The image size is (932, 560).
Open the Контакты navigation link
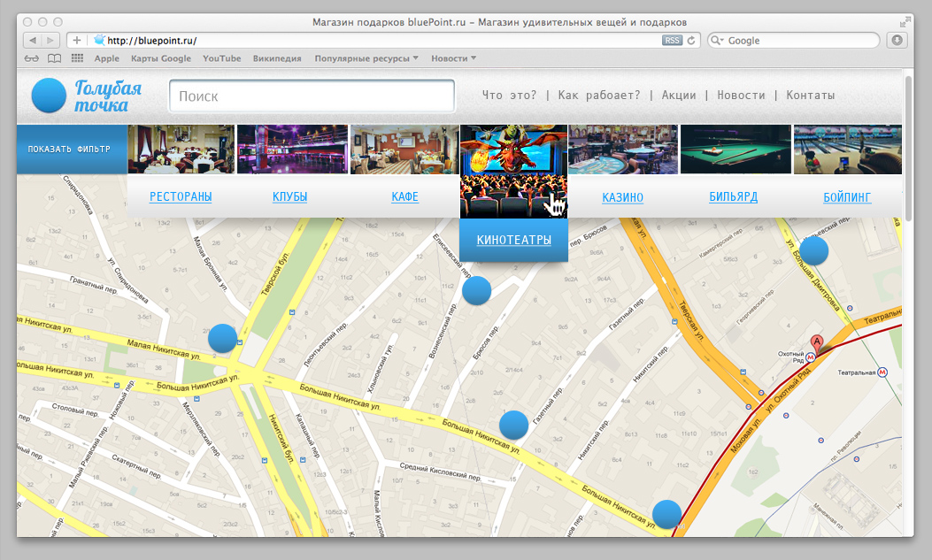click(x=810, y=96)
